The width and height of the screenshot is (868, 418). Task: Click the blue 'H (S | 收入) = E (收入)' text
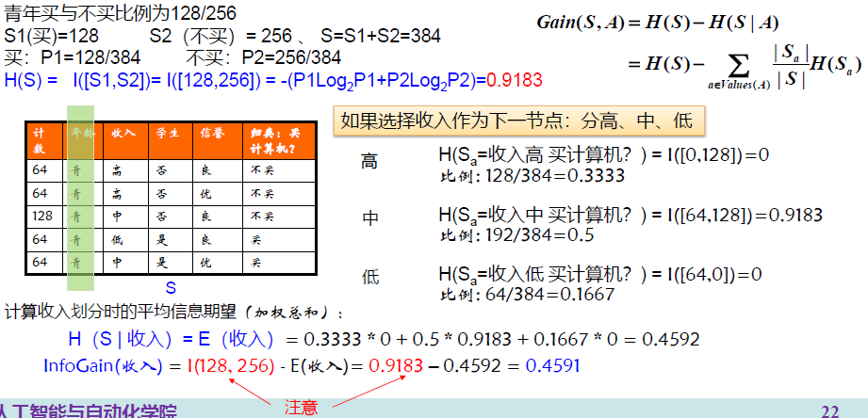click(171, 339)
